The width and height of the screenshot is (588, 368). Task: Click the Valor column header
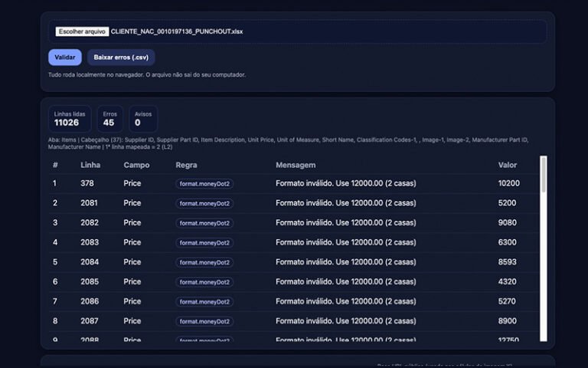pyautogui.click(x=508, y=165)
